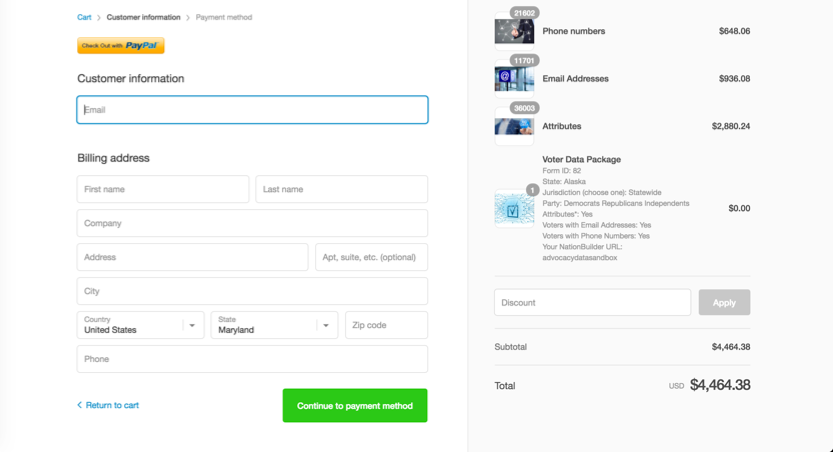Click the Company field
The image size is (833, 452).
pos(252,223)
